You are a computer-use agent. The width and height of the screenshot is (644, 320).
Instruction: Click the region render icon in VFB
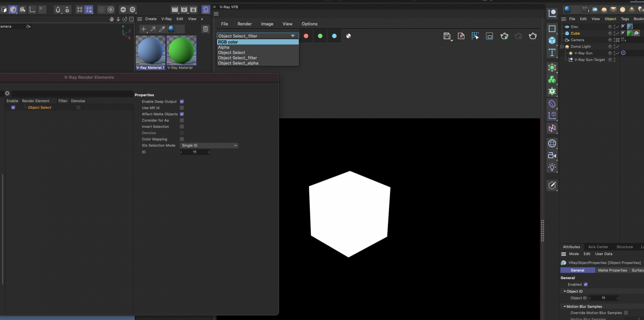[489, 36]
